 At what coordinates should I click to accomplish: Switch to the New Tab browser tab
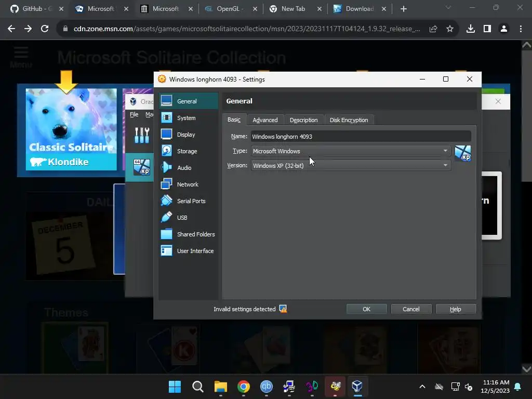(x=292, y=9)
